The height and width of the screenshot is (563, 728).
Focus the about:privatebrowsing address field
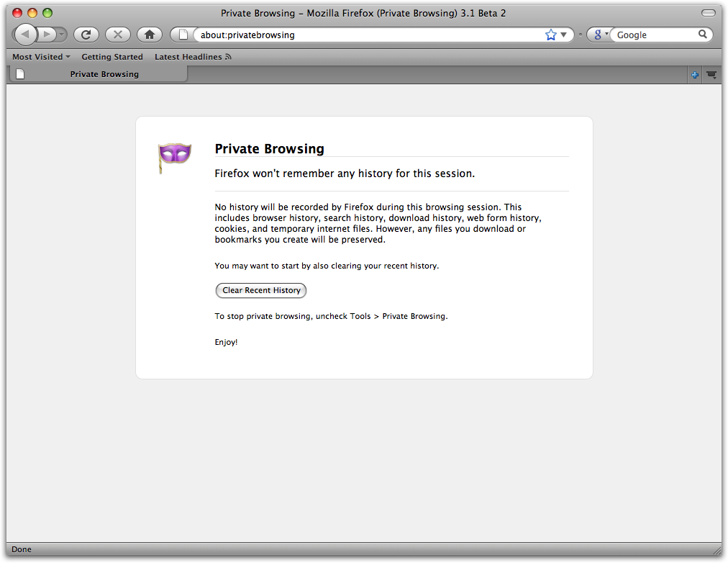(370, 35)
